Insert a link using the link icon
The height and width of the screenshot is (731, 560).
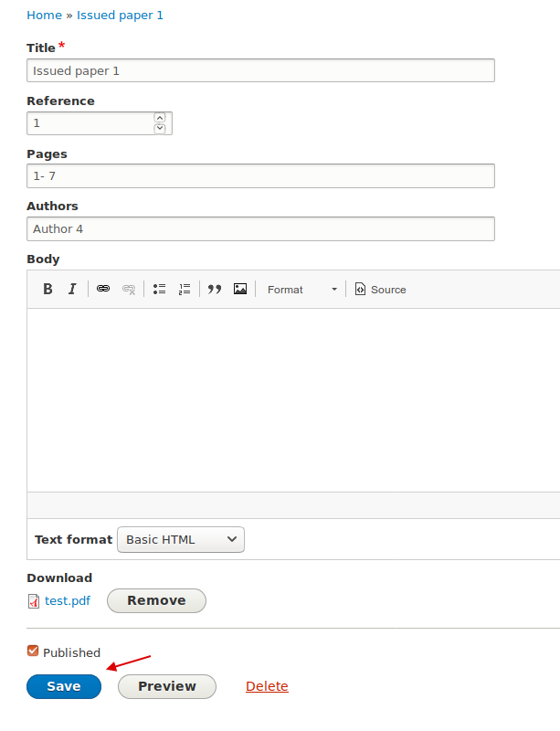(x=103, y=289)
